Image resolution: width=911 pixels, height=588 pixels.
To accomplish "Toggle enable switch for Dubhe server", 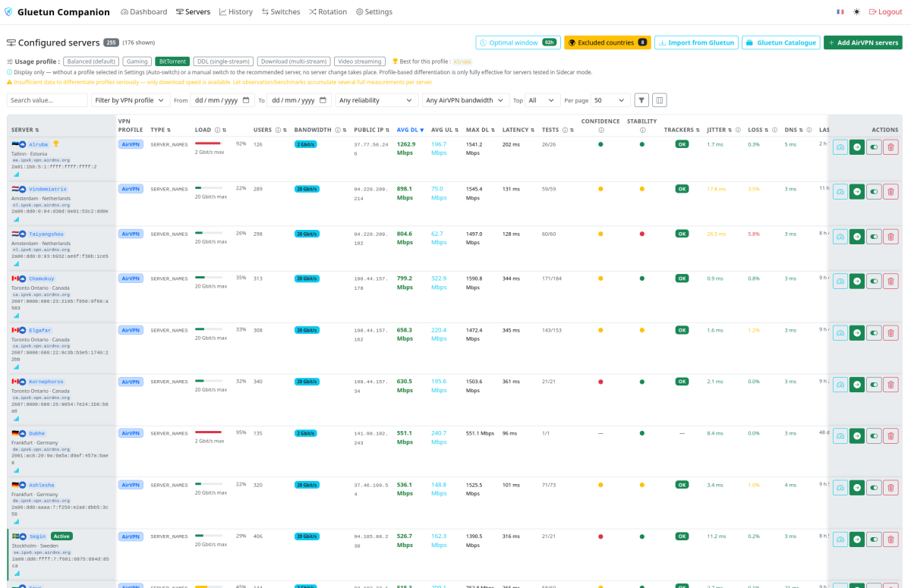I will 874,436.
